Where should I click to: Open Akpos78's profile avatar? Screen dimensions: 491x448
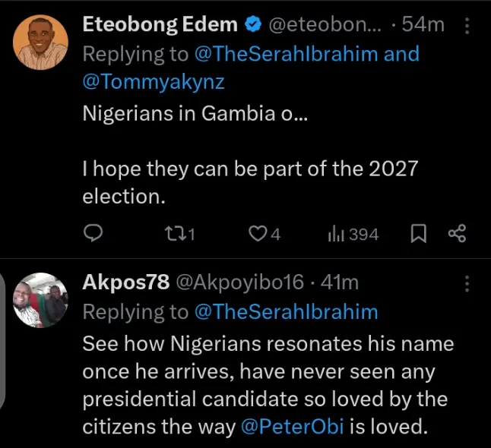pos(40,300)
